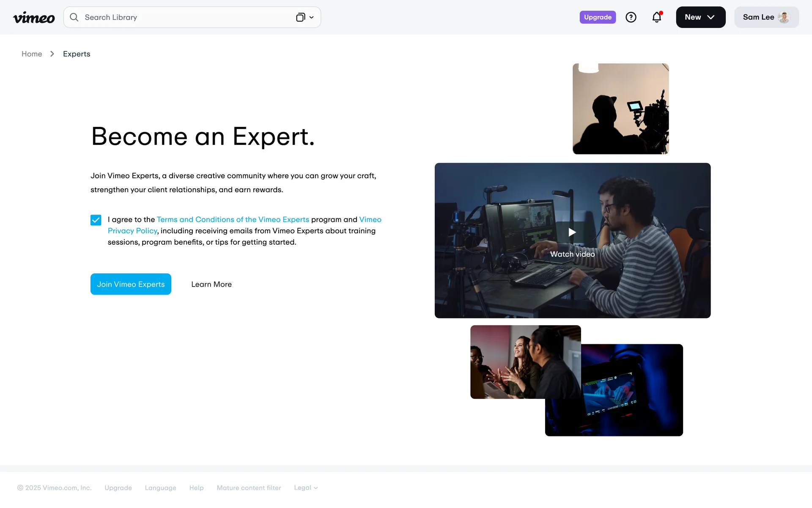Screen dimensions: 812x508
Task: Click the search magnifier icon
Action: pos(74,17)
